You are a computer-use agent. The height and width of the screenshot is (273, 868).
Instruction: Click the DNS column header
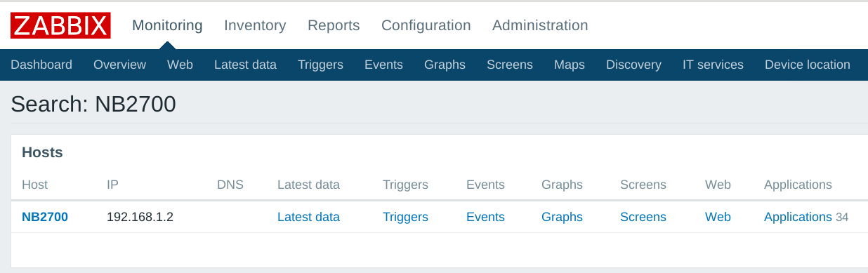230,185
